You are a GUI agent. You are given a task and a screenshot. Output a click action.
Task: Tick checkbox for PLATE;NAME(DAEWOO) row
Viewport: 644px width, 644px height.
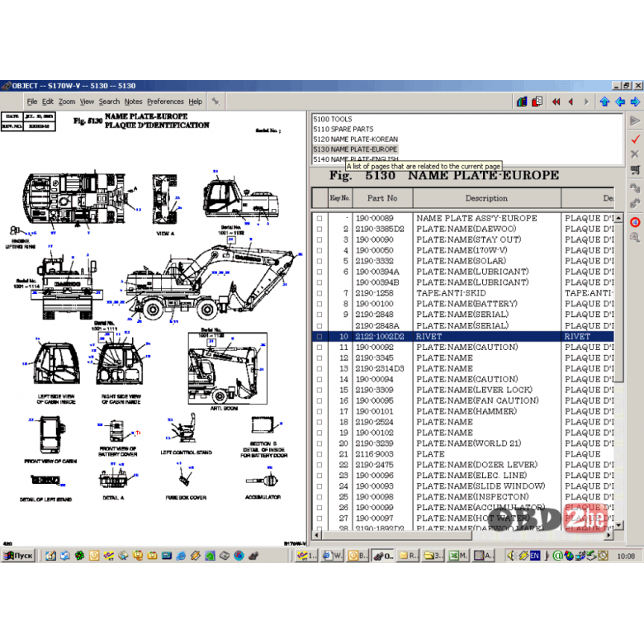[x=320, y=230]
